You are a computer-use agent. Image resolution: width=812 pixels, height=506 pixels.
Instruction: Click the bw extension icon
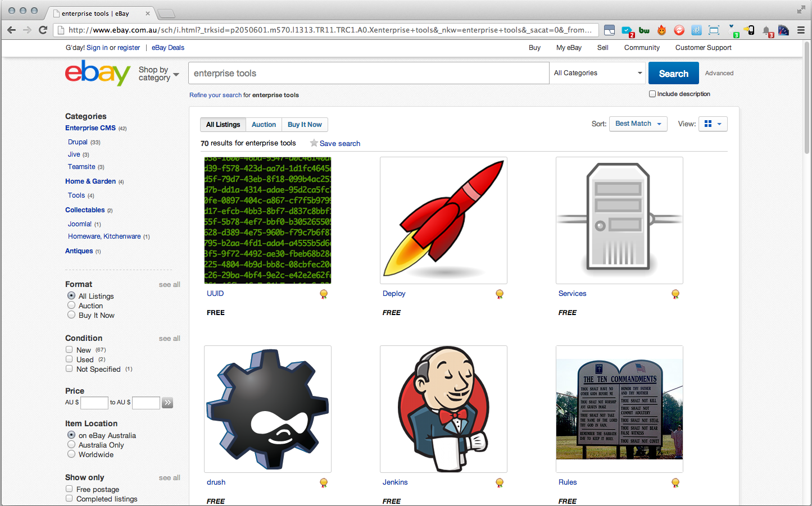coord(644,30)
